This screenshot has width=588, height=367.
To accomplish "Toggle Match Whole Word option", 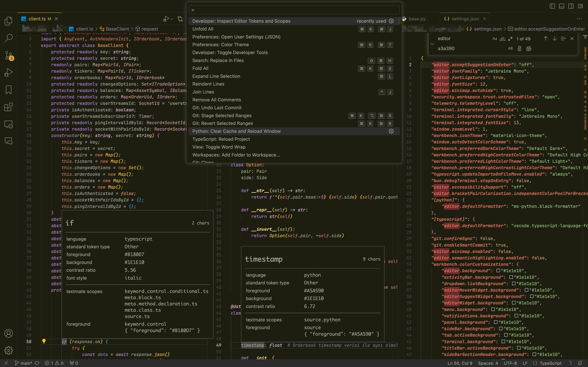I will [x=502, y=39].
